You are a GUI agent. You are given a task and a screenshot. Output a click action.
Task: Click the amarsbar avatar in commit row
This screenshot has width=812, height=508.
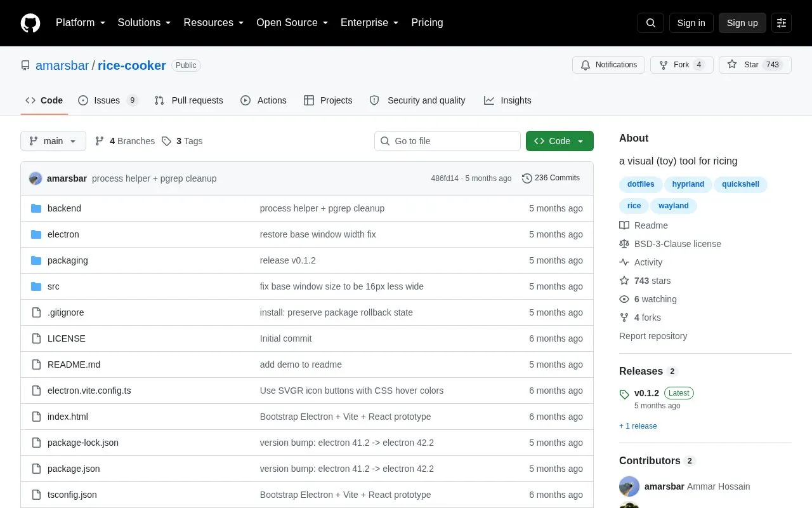[36, 178]
